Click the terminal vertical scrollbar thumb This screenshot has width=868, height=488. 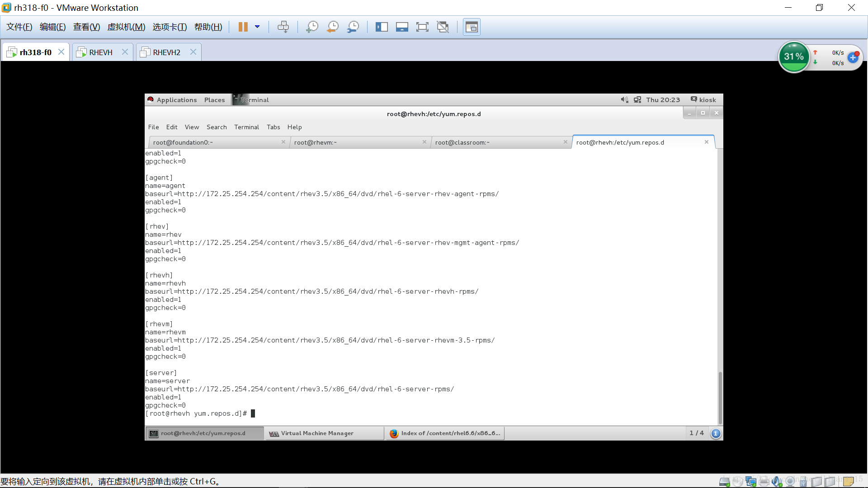[x=720, y=398]
